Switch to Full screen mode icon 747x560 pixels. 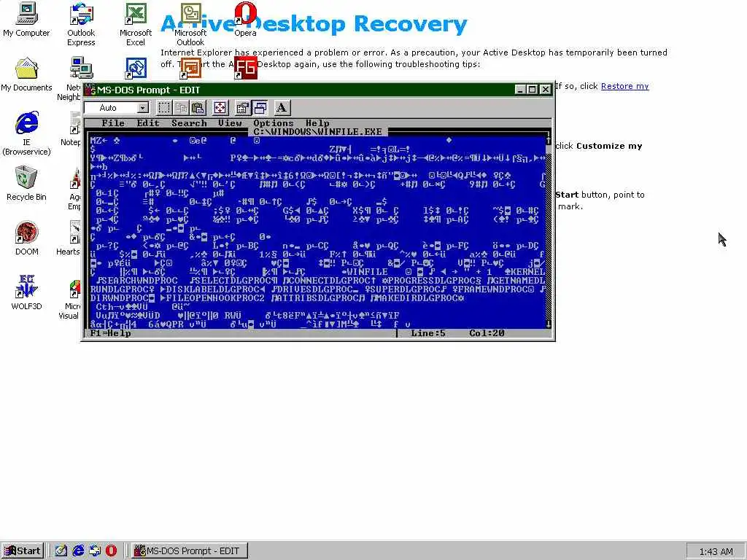(220, 108)
